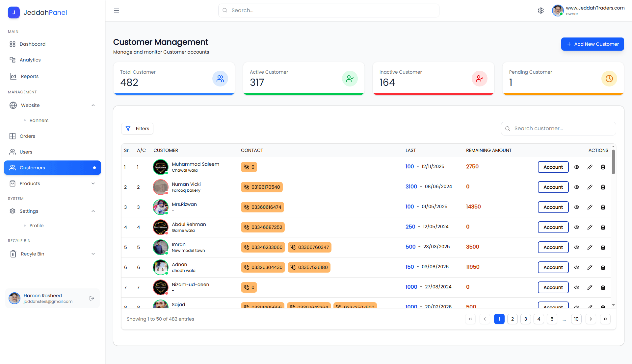Click the hamburger menu icon in header
This screenshot has width=632, height=364.
click(117, 11)
